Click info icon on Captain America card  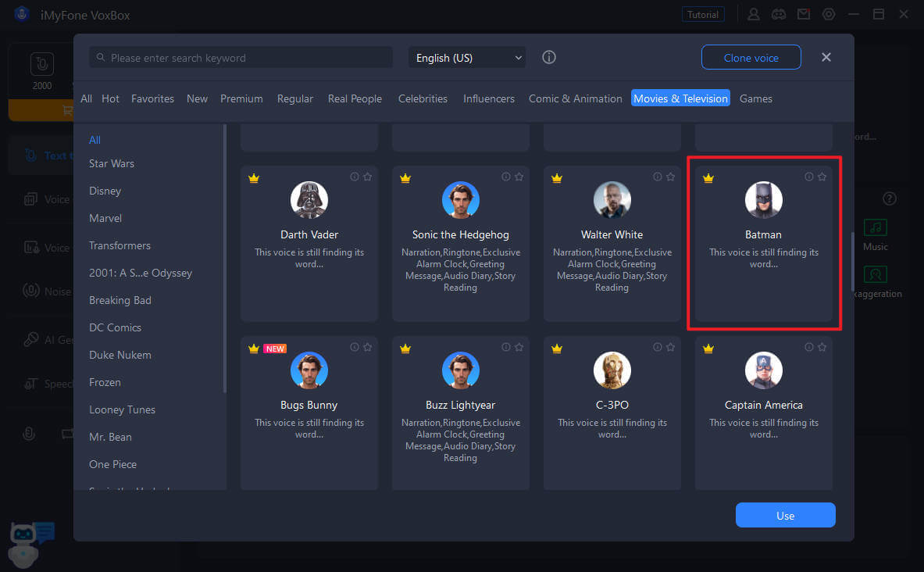pos(808,347)
